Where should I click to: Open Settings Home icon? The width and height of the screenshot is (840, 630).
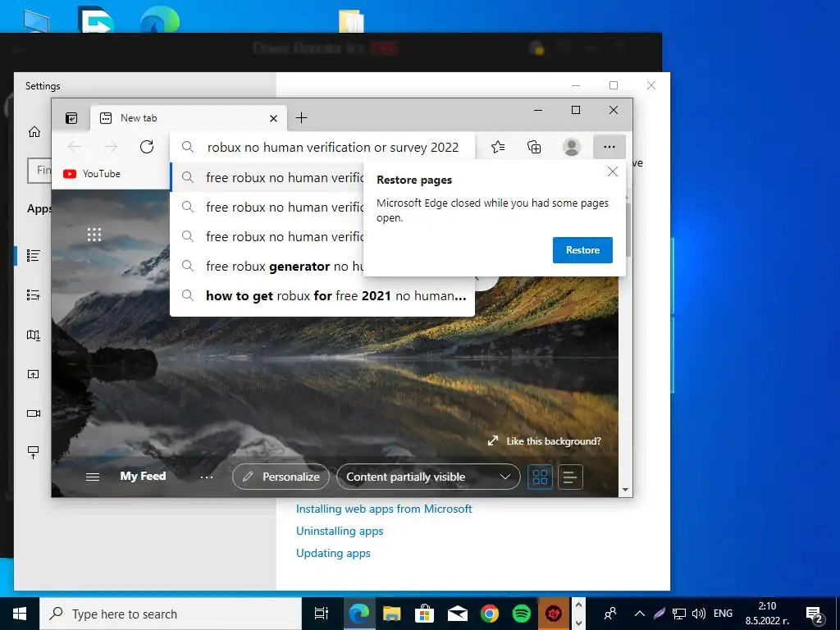click(34, 132)
